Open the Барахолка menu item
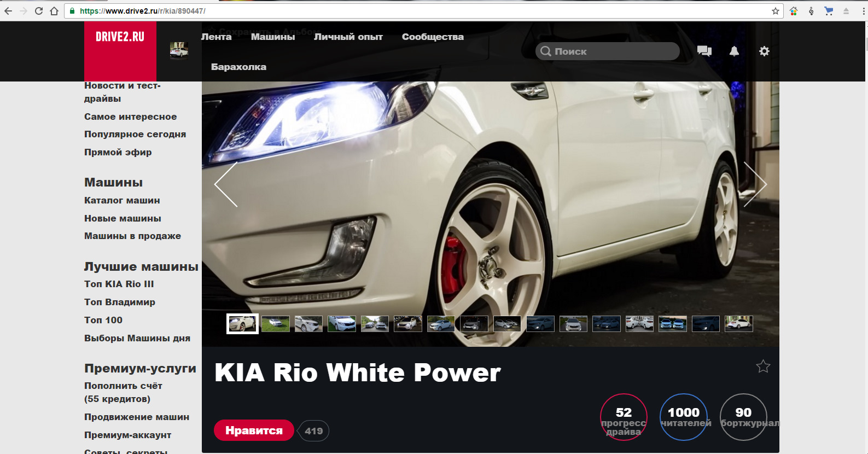 238,67
